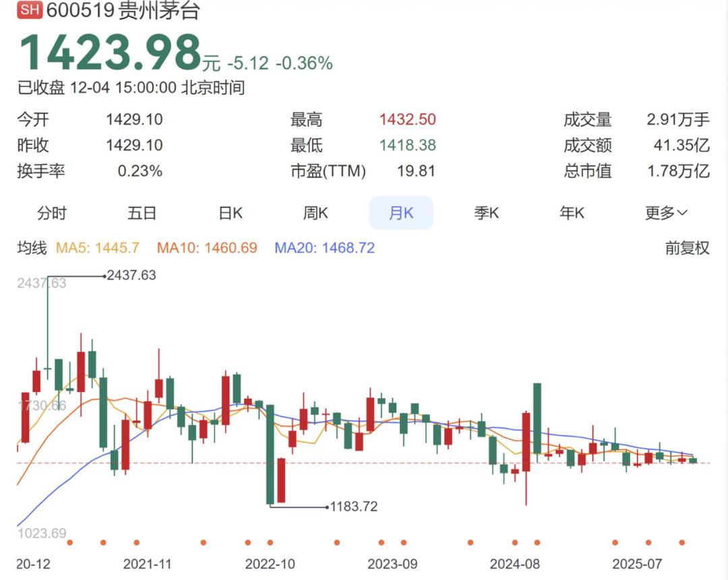Click the red SH market badge
728x580 pixels.
tap(30, 11)
